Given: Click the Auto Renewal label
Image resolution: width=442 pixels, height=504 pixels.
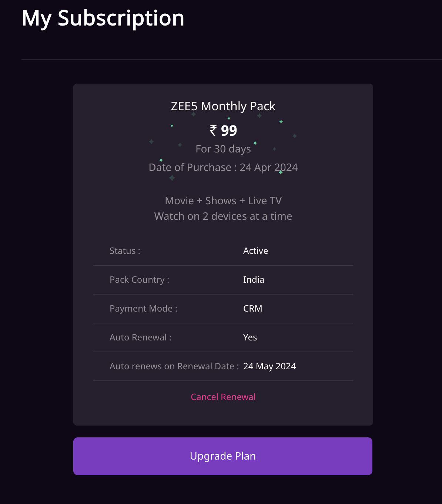Looking at the screenshot, I should 140,337.
